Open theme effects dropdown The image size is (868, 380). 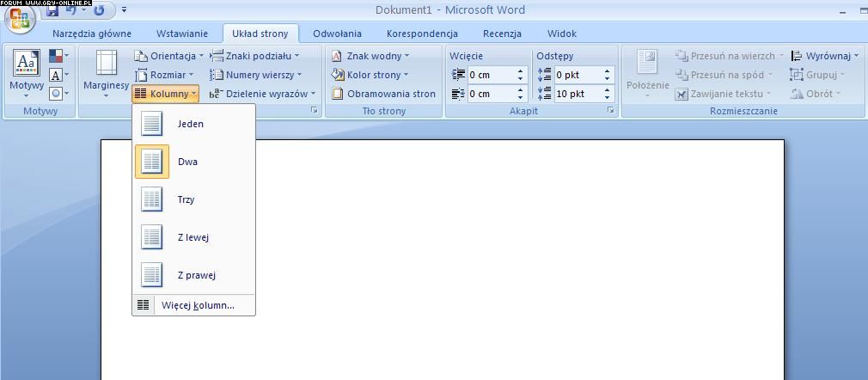[59, 94]
